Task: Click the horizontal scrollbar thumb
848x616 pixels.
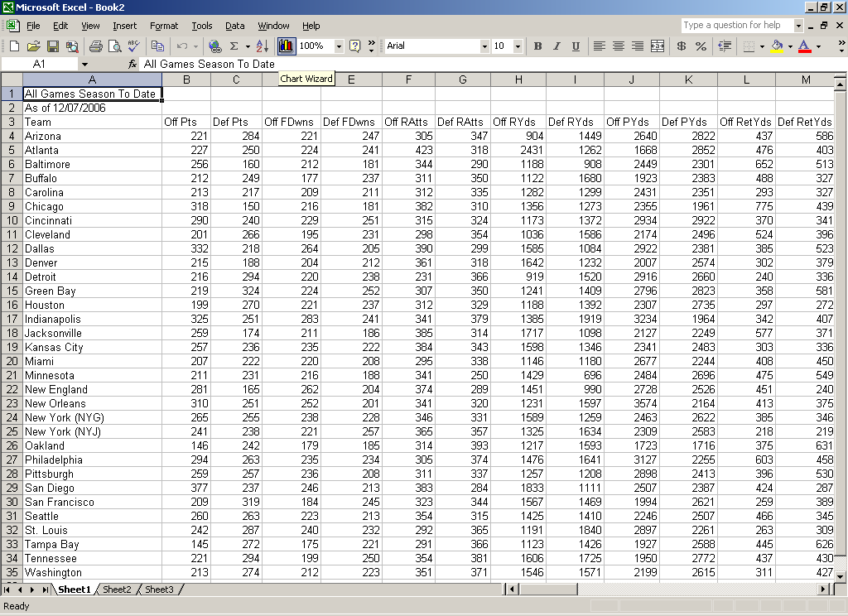Action: tap(548, 589)
